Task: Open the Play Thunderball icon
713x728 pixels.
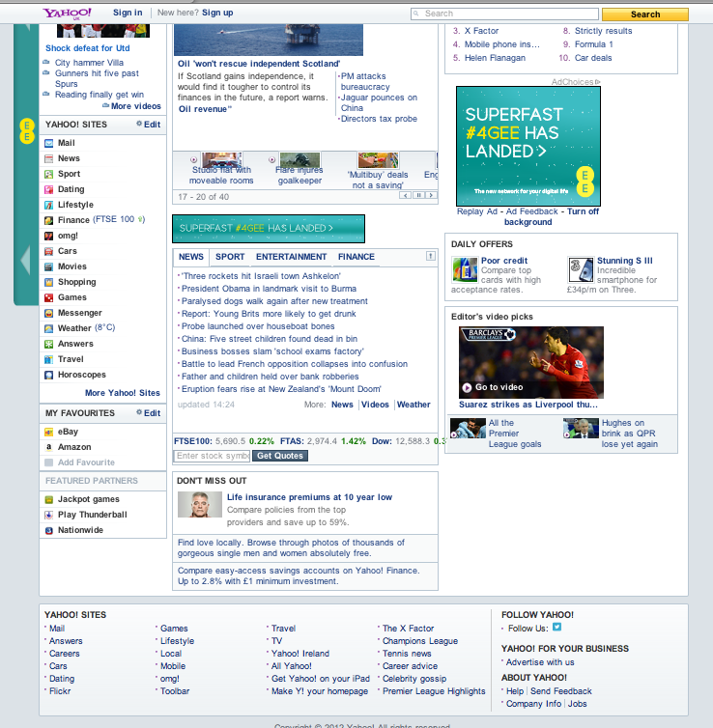Action: pos(48,515)
